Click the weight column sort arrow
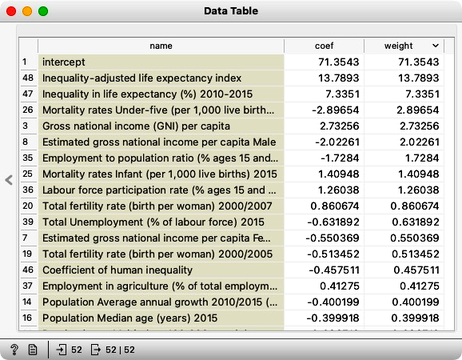 coord(435,46)
